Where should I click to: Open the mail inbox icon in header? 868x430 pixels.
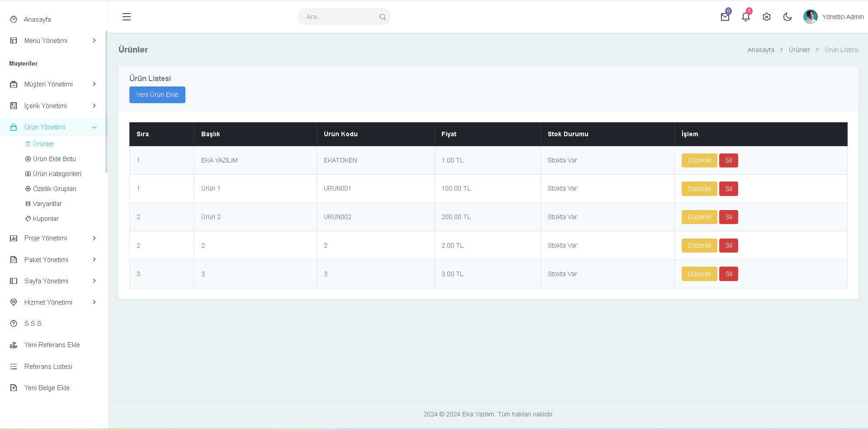(725, 17)
